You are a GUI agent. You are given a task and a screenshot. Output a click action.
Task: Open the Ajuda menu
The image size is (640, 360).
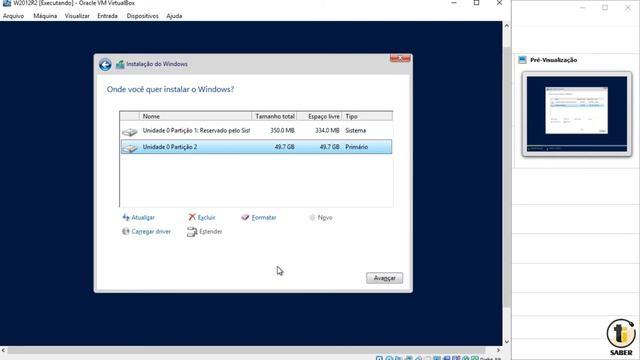click(174, 16)
